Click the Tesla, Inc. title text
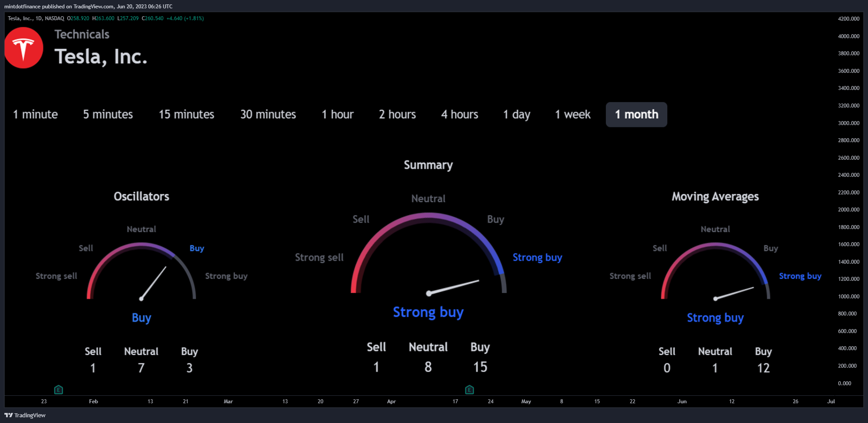 click(x=101, y=57)
